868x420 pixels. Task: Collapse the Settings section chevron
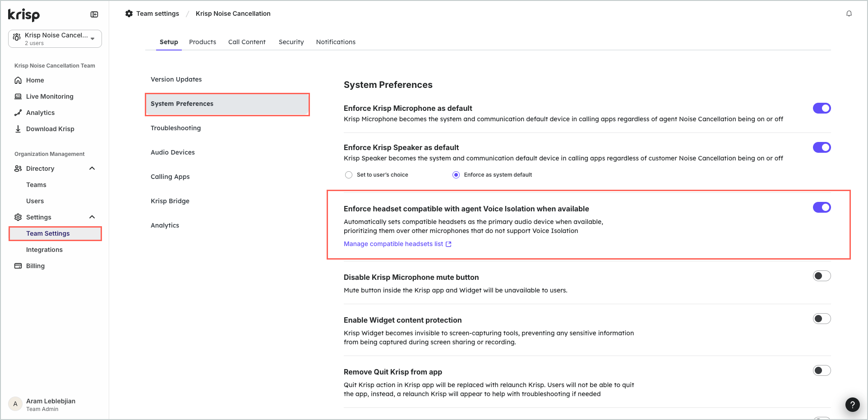92,217
